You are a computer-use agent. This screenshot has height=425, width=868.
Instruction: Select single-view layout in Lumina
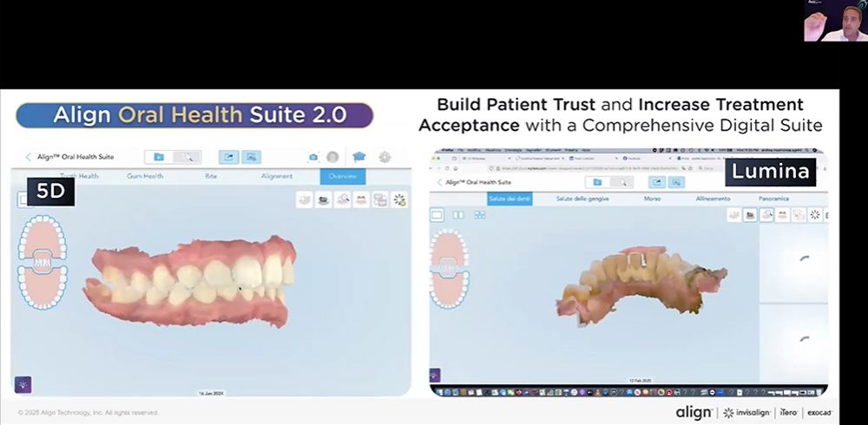[437, 215]
